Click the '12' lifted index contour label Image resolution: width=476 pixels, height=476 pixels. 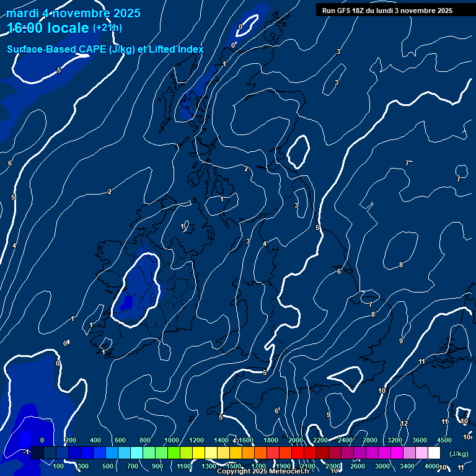tap(404, 423)
